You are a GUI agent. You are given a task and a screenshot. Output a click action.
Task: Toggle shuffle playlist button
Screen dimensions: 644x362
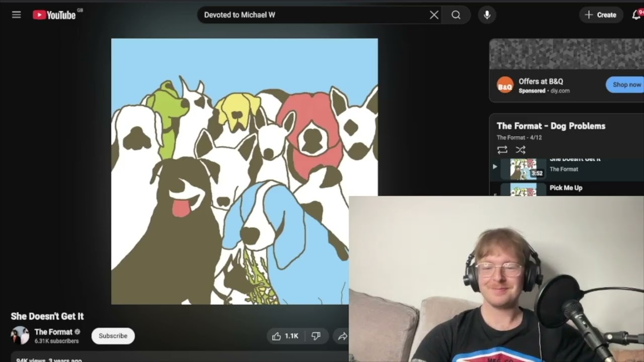tap(520, 150)
